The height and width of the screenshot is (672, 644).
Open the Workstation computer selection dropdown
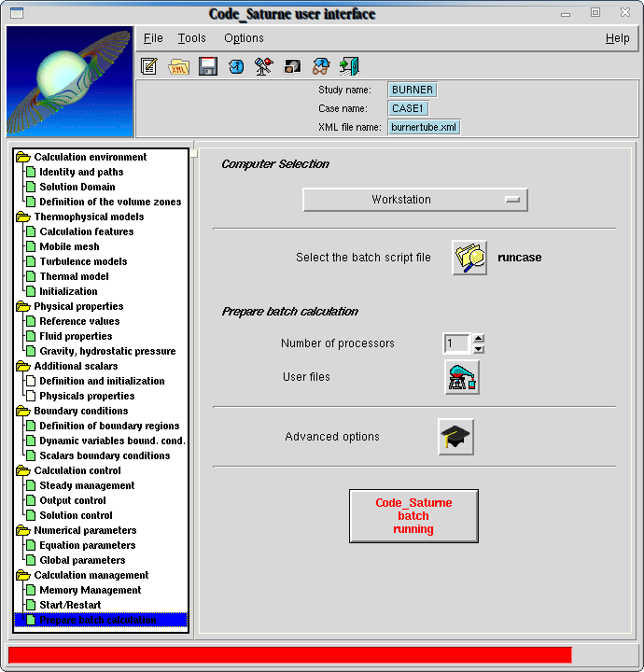tap(415, 200)
